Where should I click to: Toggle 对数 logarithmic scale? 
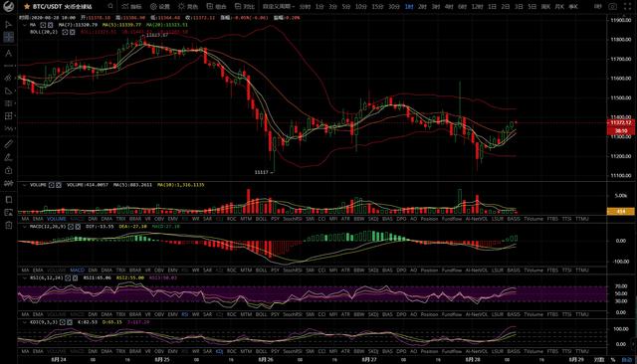tap(599, 360)
